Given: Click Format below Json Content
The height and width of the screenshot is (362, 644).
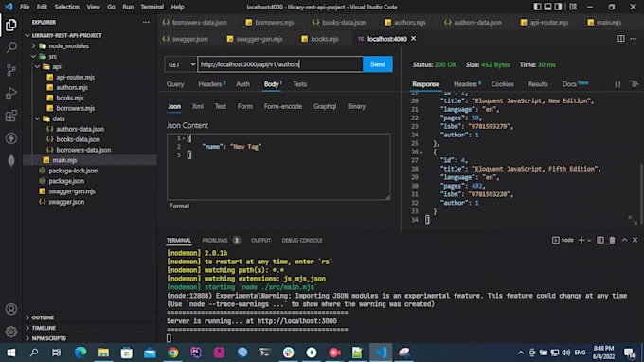Looking at the screenshot, I should [179, 206].
